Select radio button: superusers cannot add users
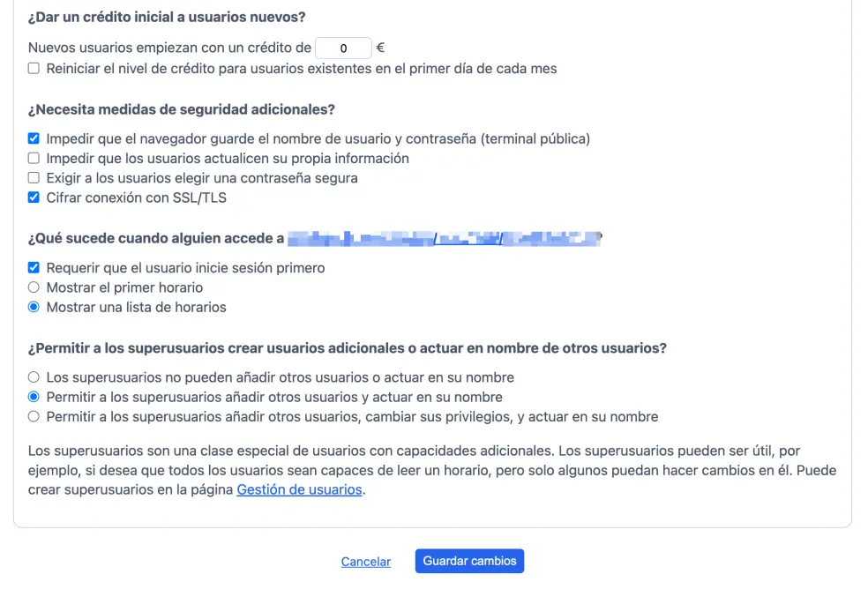The width and height of the screenshot is (868, 589). pos(34,377)
